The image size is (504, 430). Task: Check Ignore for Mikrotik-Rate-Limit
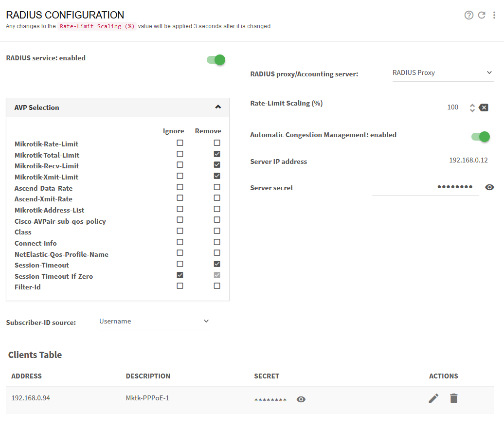point(180,143)
